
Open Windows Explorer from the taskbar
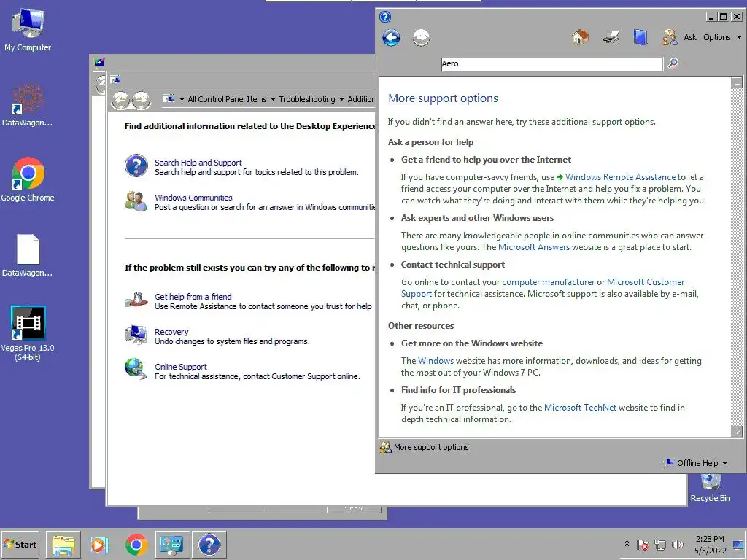click(63, 544)
